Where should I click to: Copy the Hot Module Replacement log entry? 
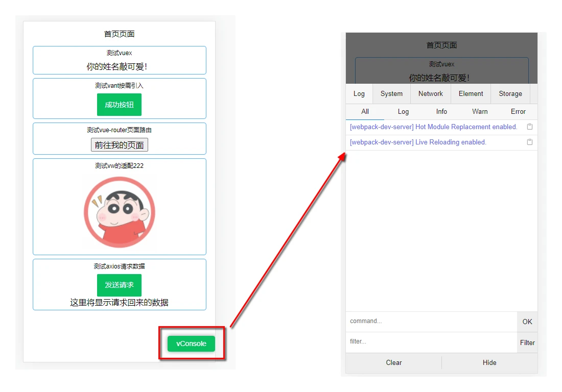point(530,127)
